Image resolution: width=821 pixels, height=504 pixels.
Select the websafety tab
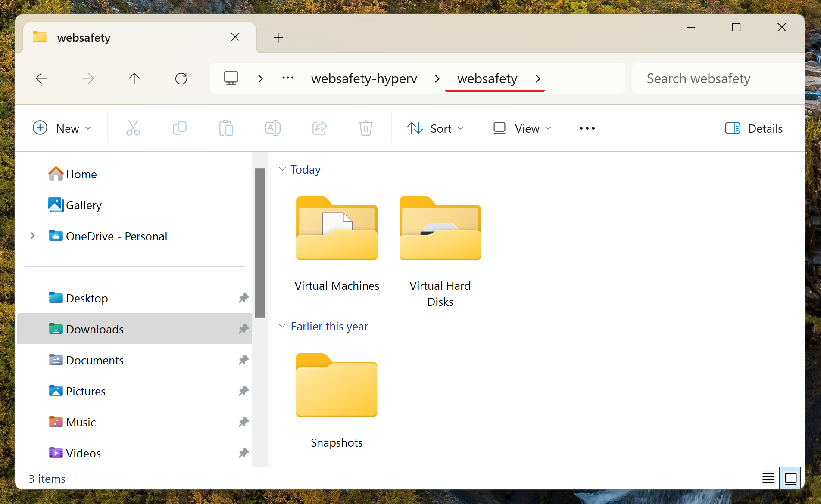tap(140, 37)
